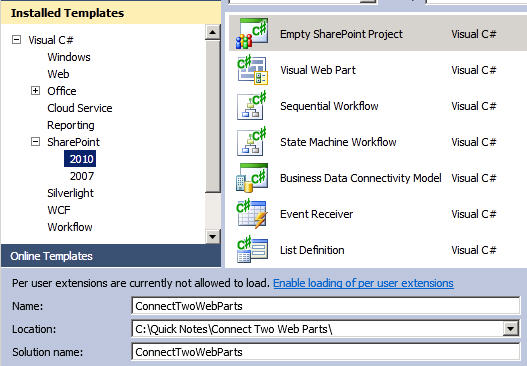The image size is (527, 366).
Task: Click the 'List Definition' name text
Action: tap(312, 250)
